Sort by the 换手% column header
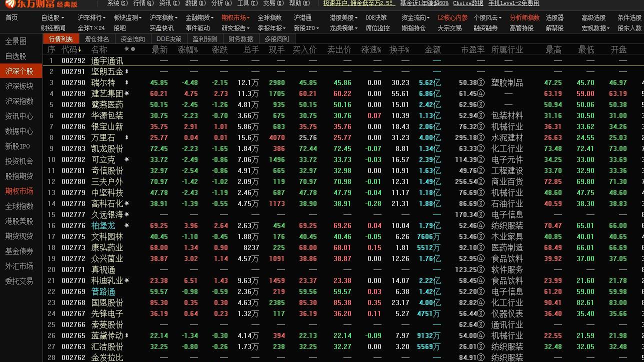Viewport: 644px width, 362px height. (399, 49)
